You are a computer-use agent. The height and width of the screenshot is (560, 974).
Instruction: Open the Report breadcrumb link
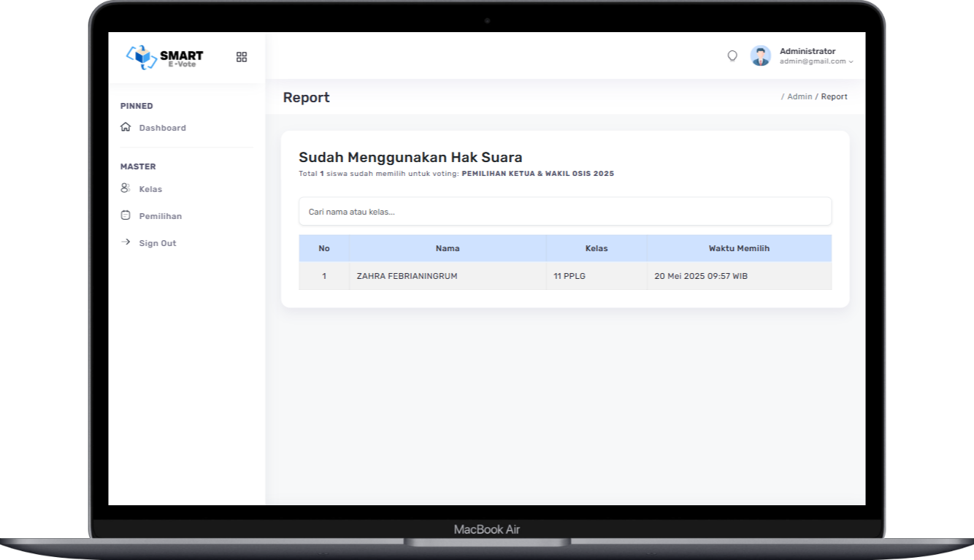(x=834, y=96)
